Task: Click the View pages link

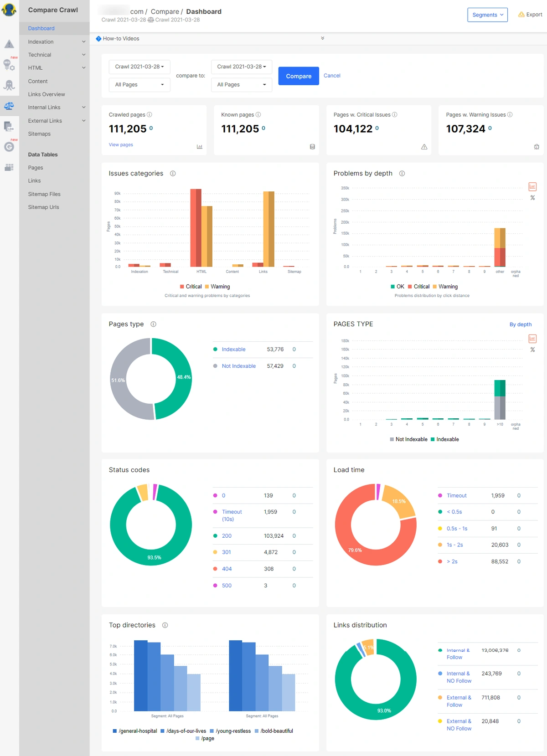Action: (121, 145)
